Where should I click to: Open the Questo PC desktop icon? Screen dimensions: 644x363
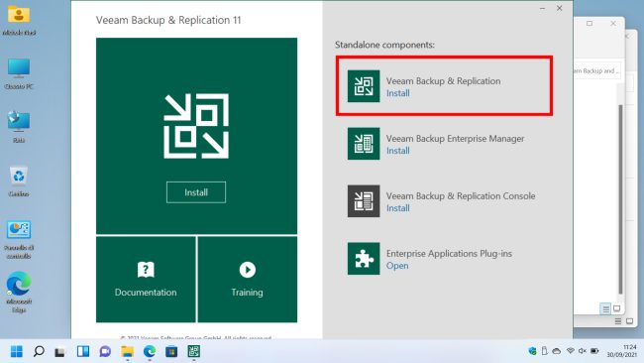19,74
